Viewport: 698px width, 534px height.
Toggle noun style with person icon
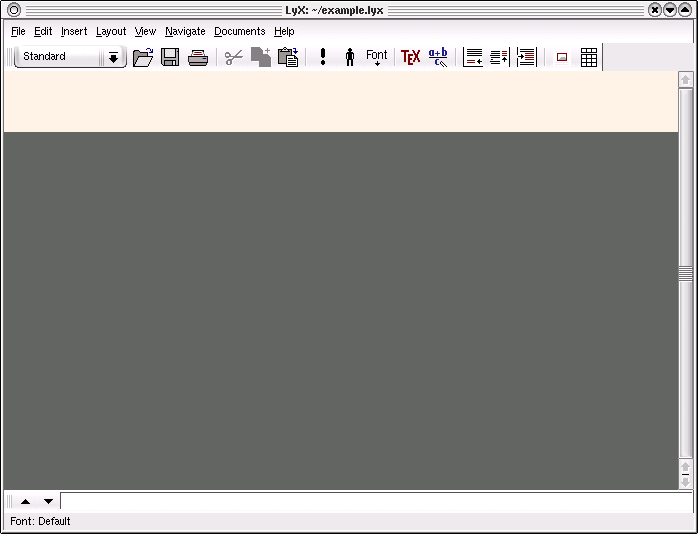click(350, 57)
